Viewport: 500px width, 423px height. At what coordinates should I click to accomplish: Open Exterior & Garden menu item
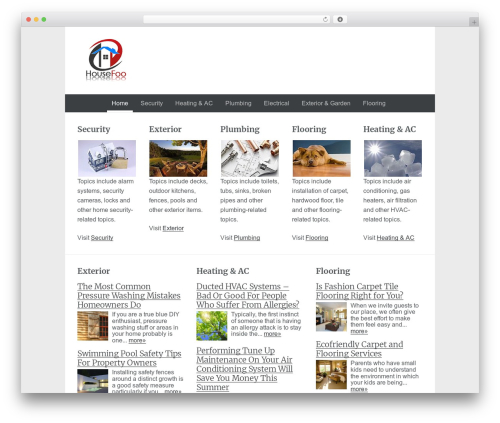point(326,103)
